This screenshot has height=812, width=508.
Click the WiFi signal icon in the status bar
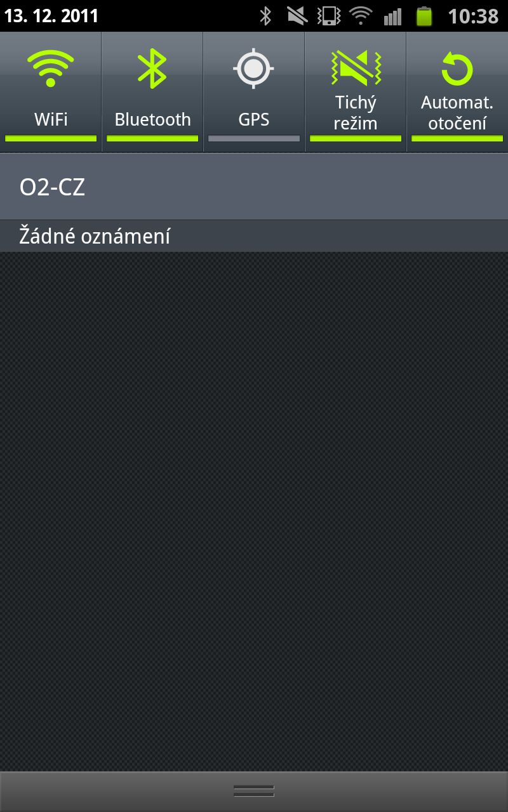coord(361,16)
